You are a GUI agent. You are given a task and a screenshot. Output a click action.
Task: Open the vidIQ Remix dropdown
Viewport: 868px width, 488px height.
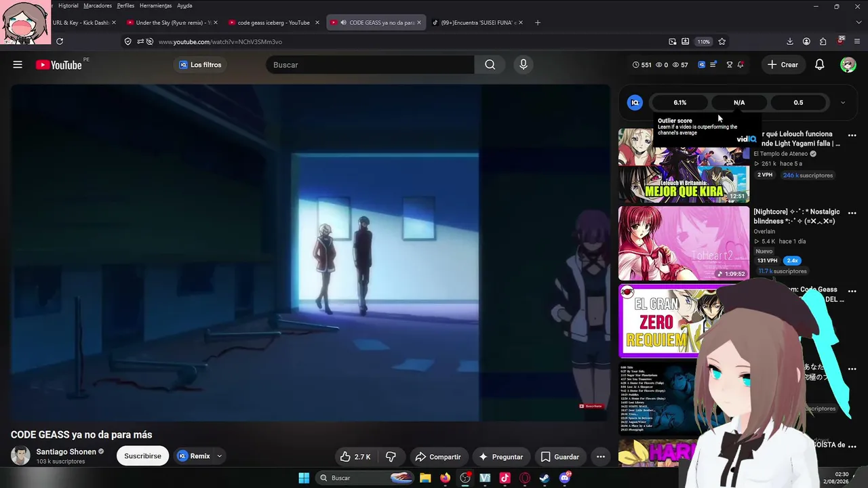219,456
